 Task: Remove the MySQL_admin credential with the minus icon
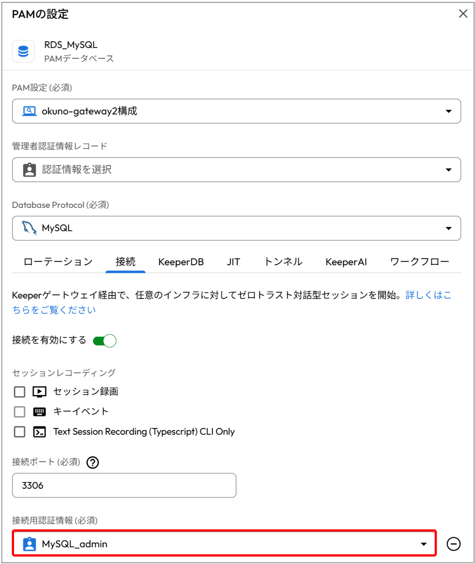point(453,543)
